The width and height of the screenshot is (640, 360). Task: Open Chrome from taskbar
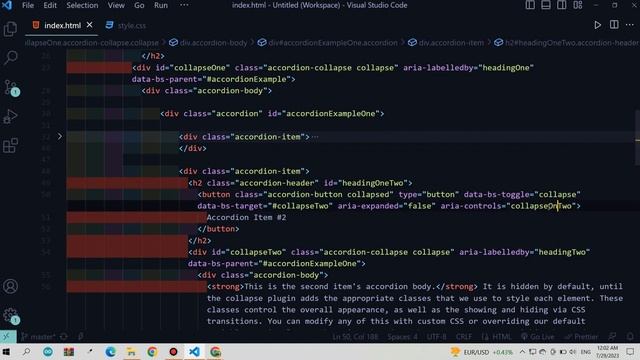(152, 352)
